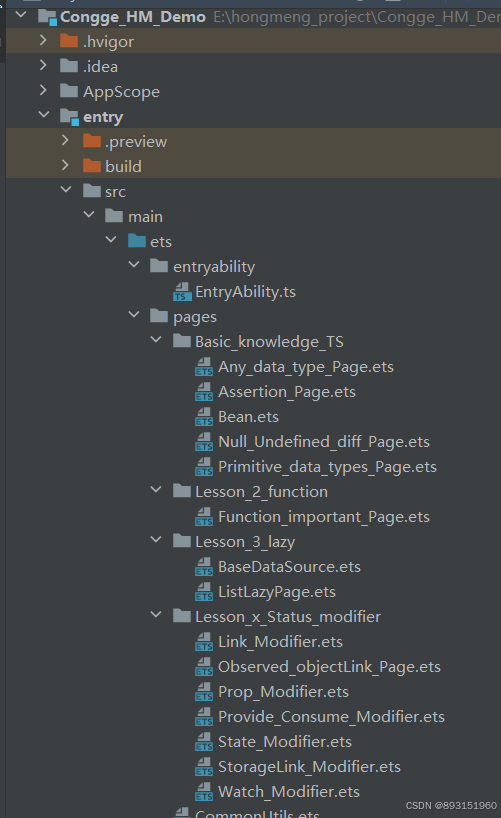Collapse the entryability folder

click(x=134, y=264)
